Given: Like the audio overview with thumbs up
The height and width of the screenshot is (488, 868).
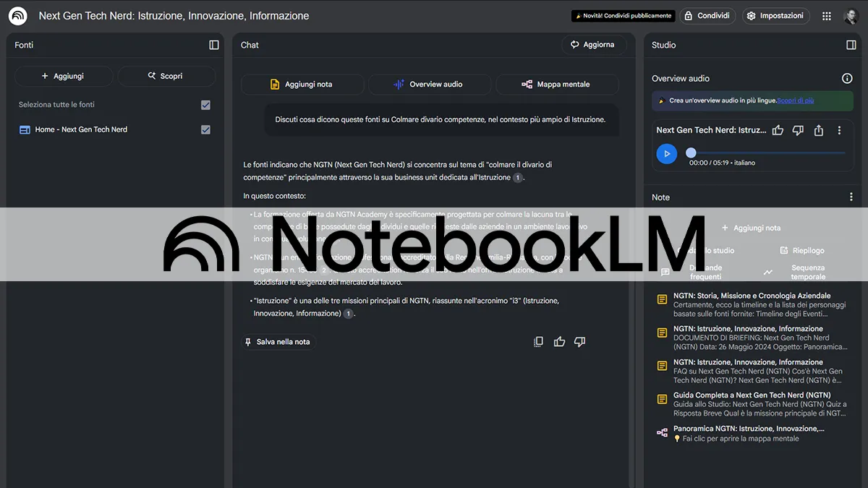Looking at the screenshot, I should coord(778,130).
